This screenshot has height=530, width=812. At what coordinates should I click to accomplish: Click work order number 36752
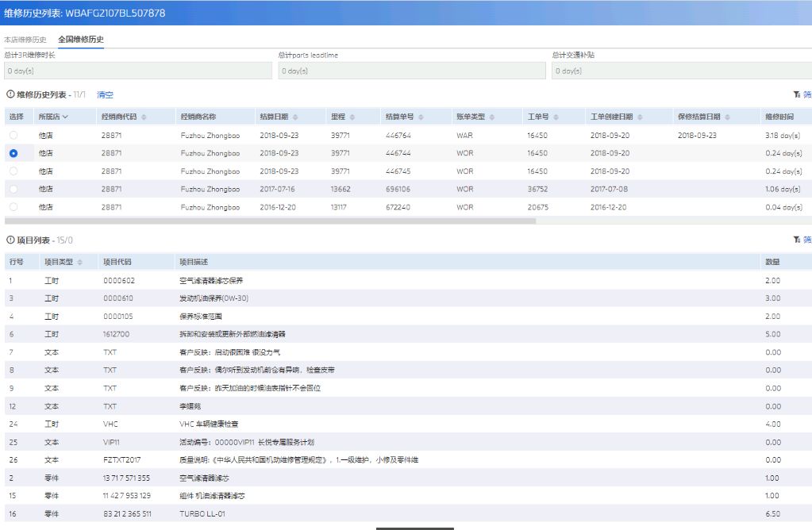537,190
